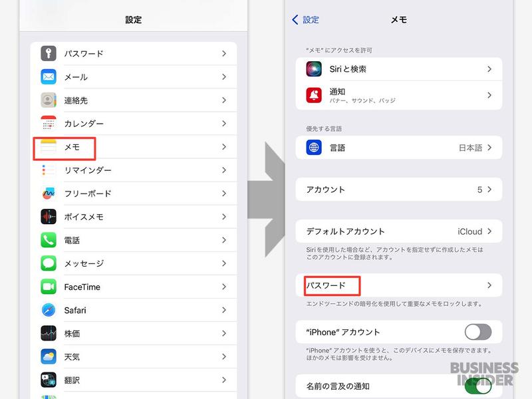
Task: Expand the 言語 日本語 chevron
Action: [489, 148]
